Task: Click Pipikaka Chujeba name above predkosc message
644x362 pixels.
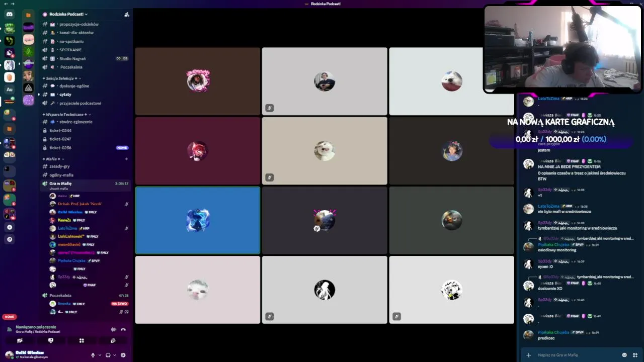Action: 553,332
